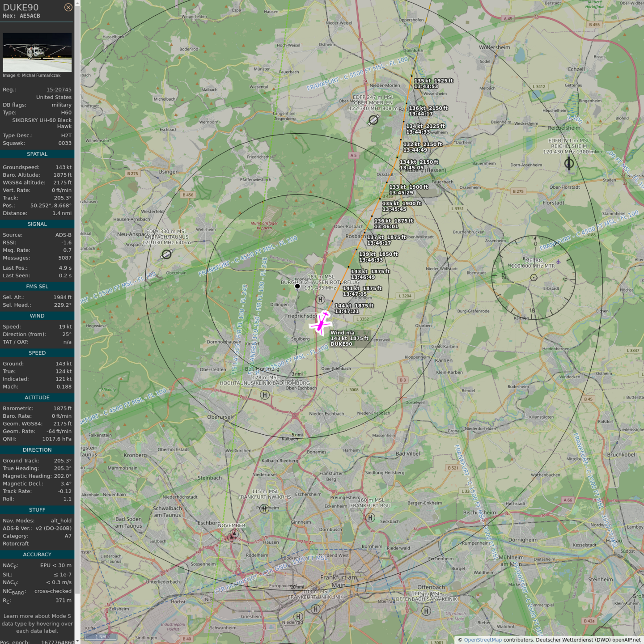Click the sidebar scrollbar up arrow
The width and height of the screenshot is (644, 644).
(77, 3)
